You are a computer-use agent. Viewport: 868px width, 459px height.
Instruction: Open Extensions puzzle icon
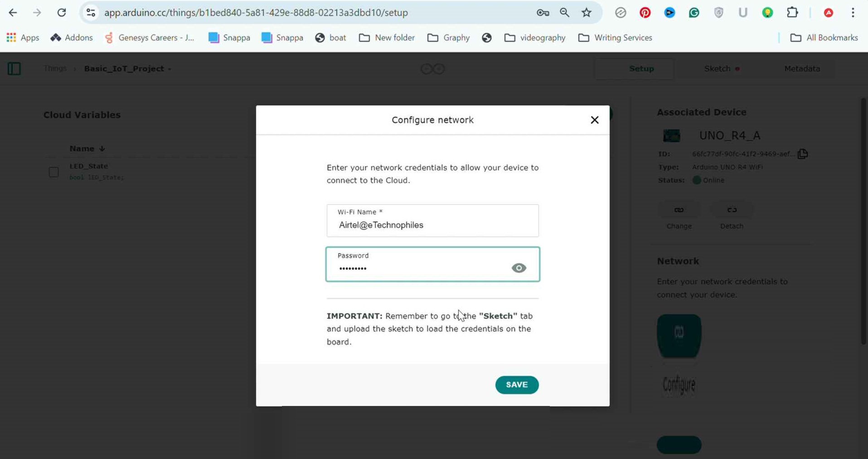[792, 13]
